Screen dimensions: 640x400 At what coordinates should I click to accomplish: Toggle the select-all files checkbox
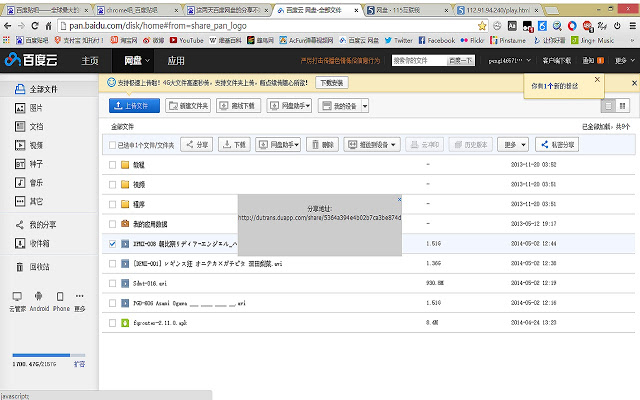click(x=113, y=145)
